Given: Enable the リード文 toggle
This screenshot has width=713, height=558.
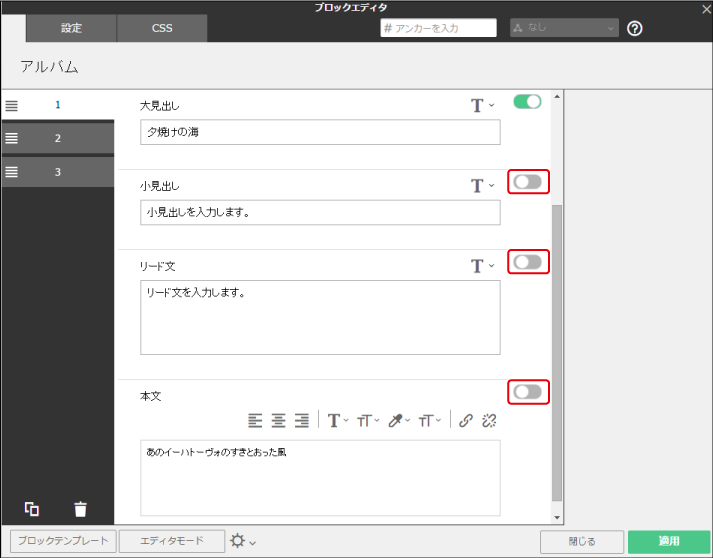Looking at the screenshot, I should point(527,262).
